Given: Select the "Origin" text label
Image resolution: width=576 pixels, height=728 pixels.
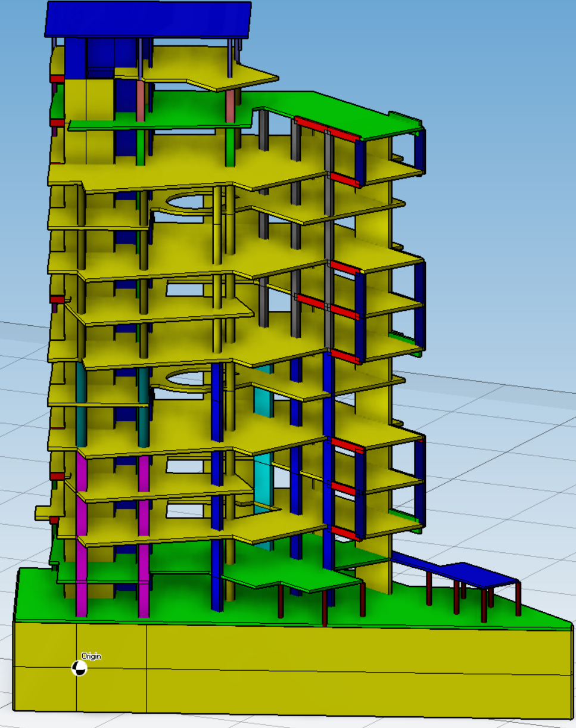Looking at the screenshot, I should [x=91, y=656].
